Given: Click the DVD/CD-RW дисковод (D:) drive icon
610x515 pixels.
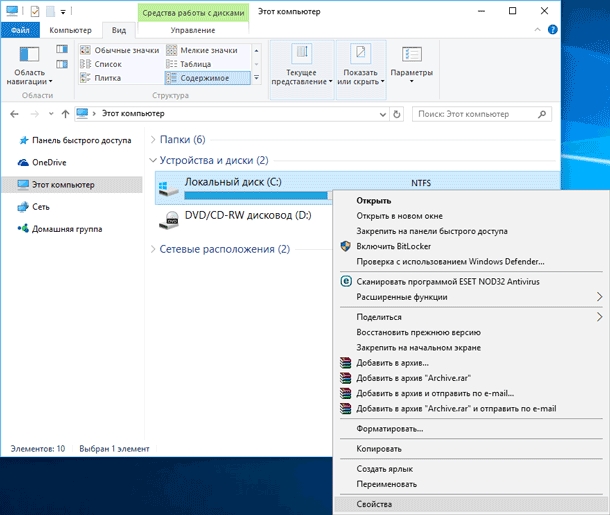Looking at the screenshot, I should click(x=169, y=216).
